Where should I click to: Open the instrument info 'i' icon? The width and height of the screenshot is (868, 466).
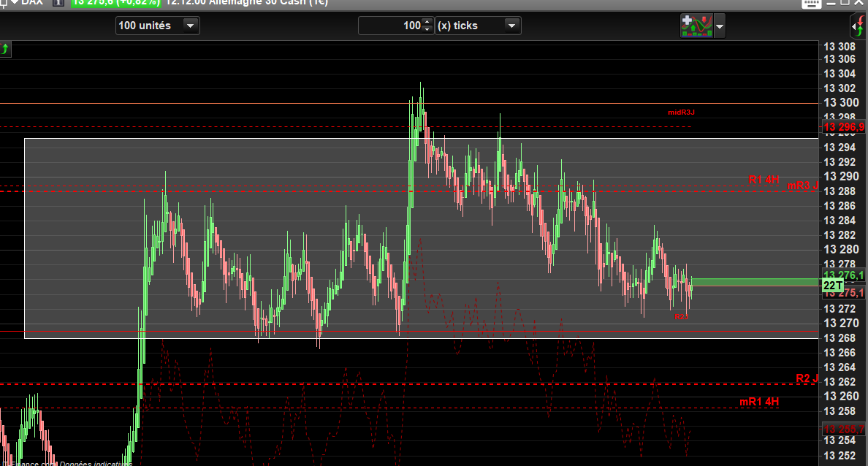(58, 3)
